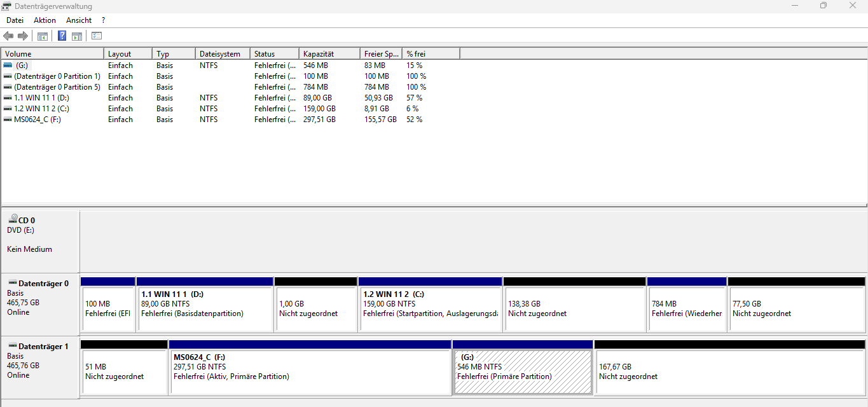Image resolution: width=868 pixels, height=407 pixels.
Task: Select the (Datenträger 0 Partition 5) row
Action: click(x=57, y=86)
